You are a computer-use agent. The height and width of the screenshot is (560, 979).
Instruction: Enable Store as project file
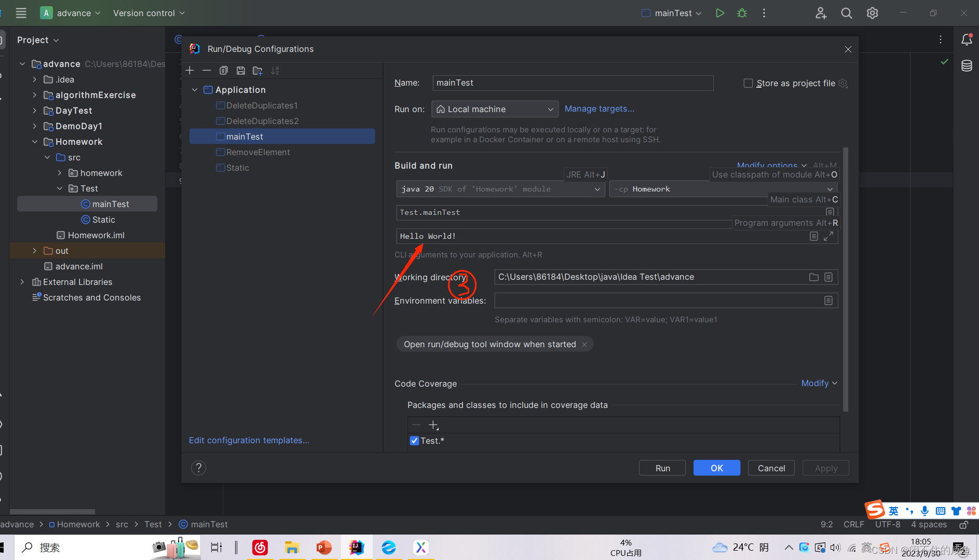[748, 83]
